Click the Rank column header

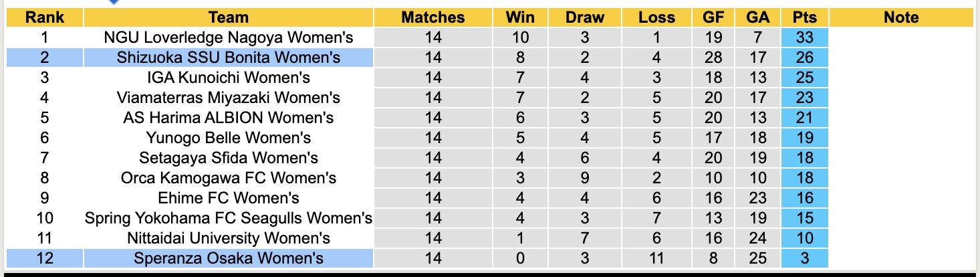coord(45,18)
